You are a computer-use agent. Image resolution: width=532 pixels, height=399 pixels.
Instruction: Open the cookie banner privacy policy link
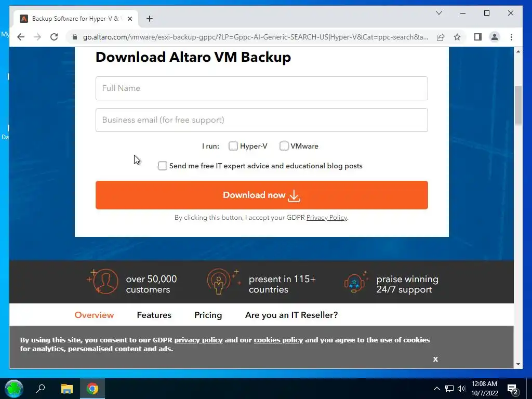click(x=198, y=340)
